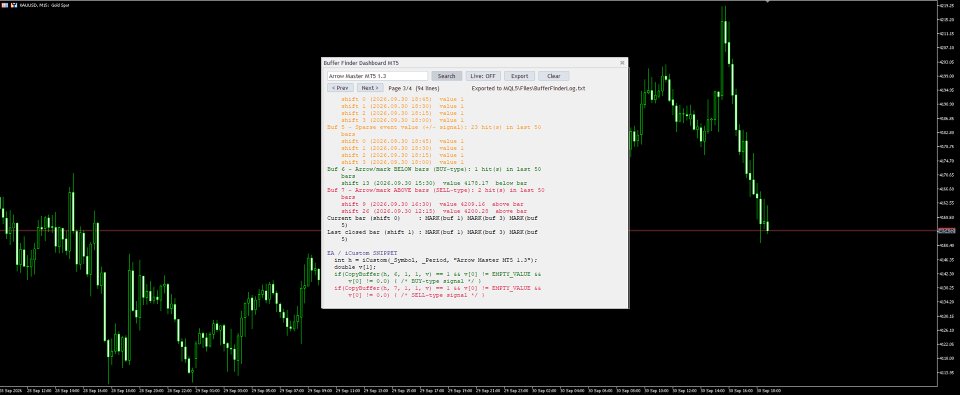Click the current price label on price axis
Viewport: 960px width, 395px height.
947,230
